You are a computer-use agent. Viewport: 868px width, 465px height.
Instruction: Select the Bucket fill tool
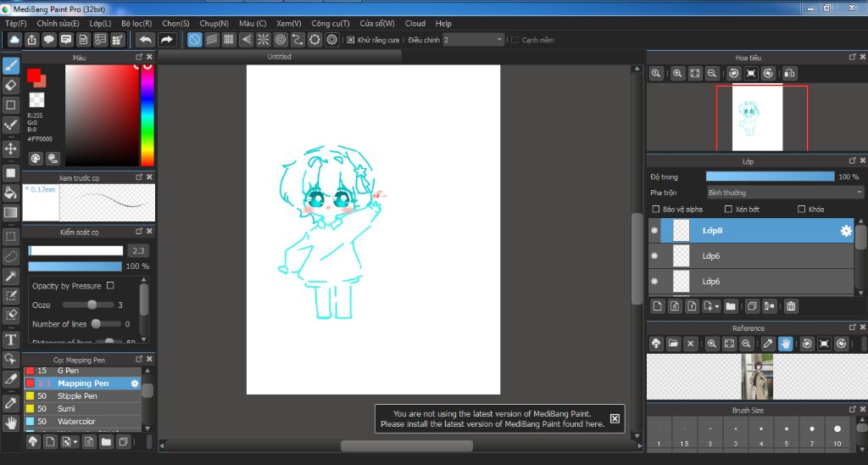[10, 193]
